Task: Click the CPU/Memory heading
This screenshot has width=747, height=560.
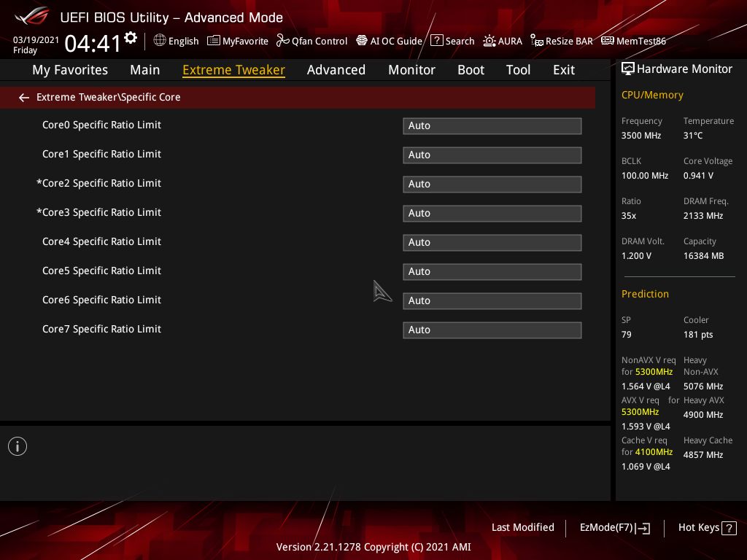Action: point(652,96)
